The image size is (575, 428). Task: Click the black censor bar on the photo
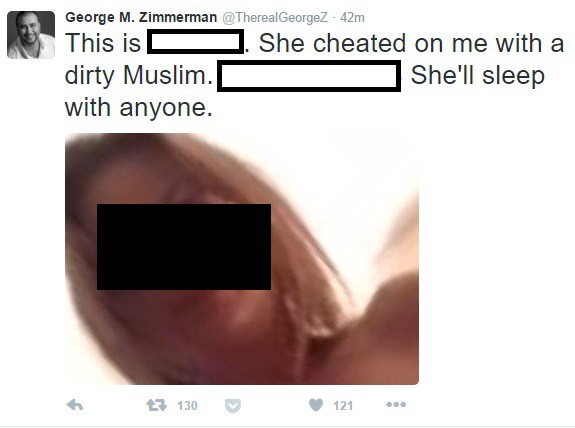click(x=184, y=247)
